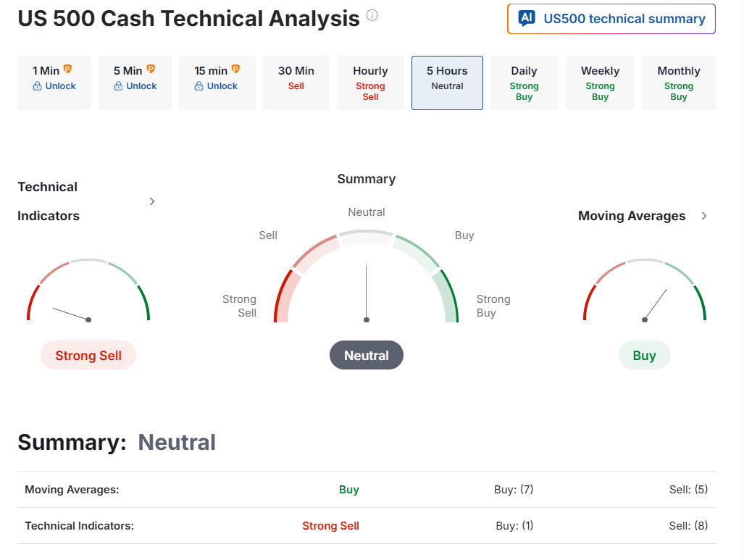Click the 15 min pro badge icon
Image resolution: width=744 pixels, height=560 pixels.
(236, 70)
